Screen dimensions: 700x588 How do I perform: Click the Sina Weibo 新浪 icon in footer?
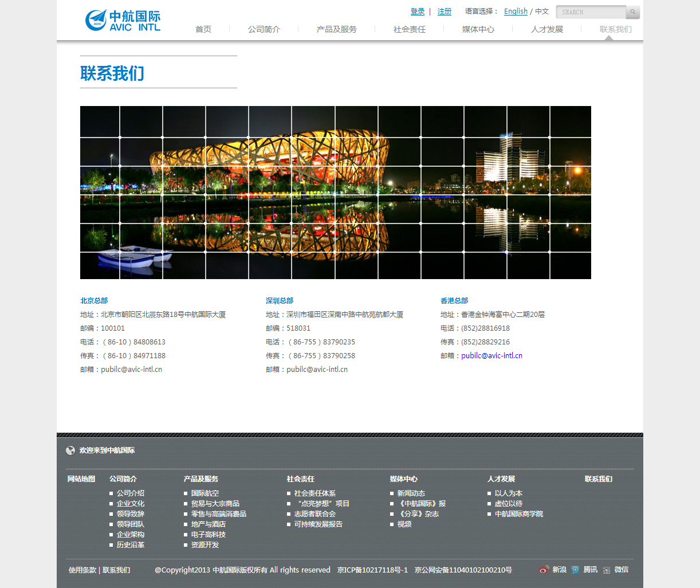(543, 570)
